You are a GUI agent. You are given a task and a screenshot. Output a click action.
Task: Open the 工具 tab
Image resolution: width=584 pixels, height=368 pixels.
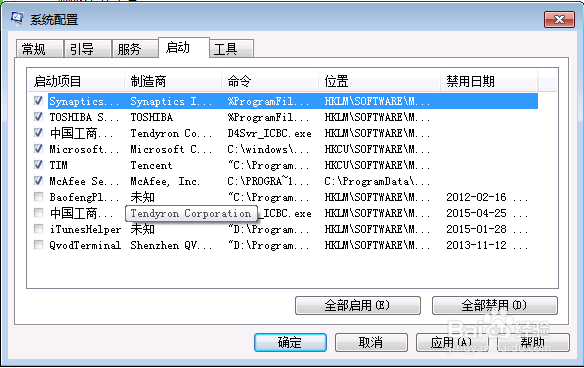[x=231, y=49]
